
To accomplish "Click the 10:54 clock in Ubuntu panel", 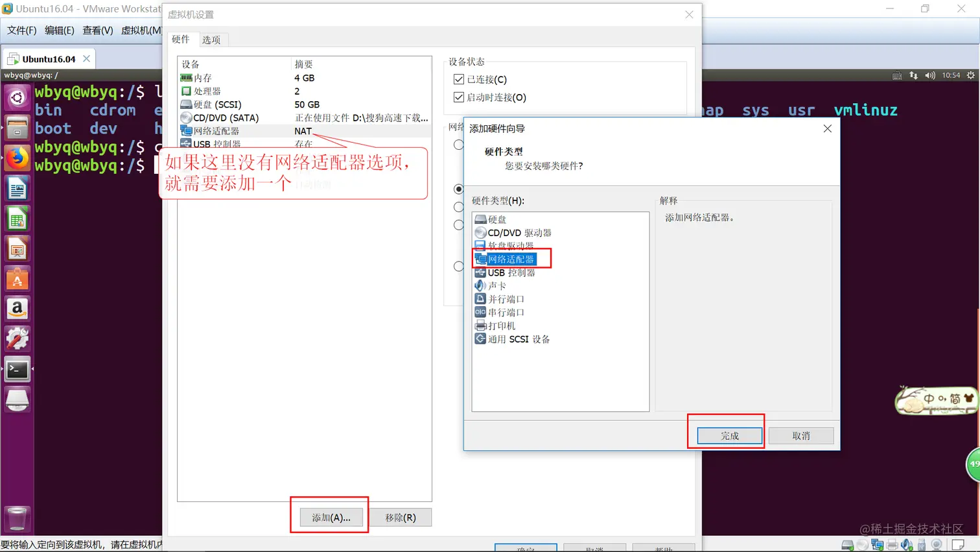I will pos(951,75).
